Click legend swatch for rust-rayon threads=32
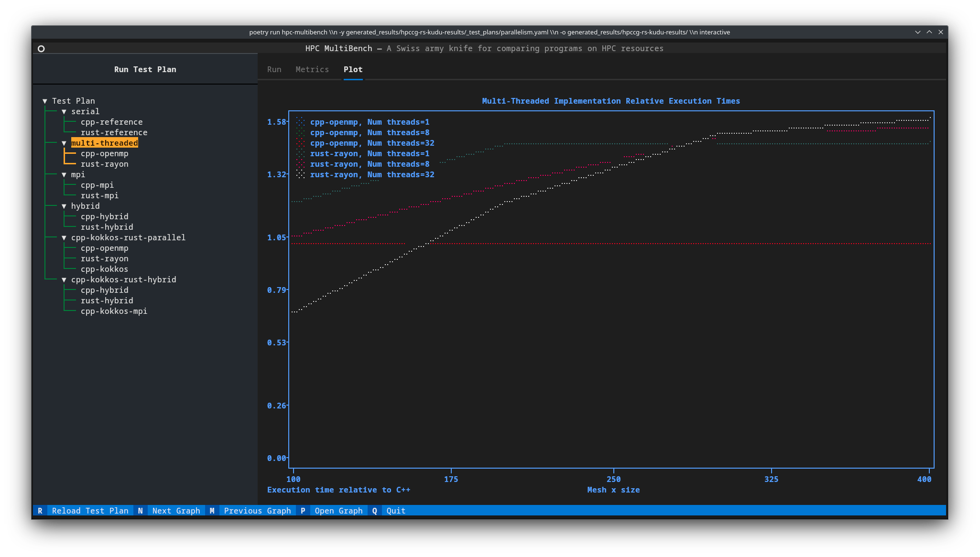Viewport: 980px width, 557px height. (300, 174)
